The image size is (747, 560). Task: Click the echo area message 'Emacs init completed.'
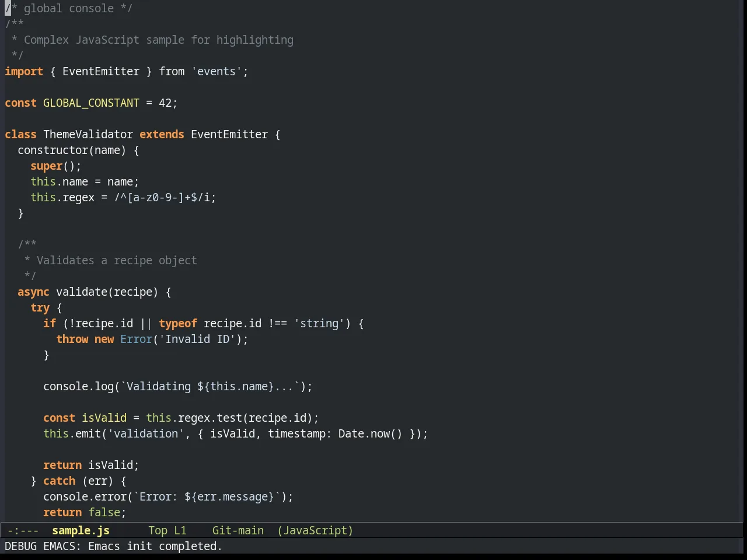click(155, 546)
